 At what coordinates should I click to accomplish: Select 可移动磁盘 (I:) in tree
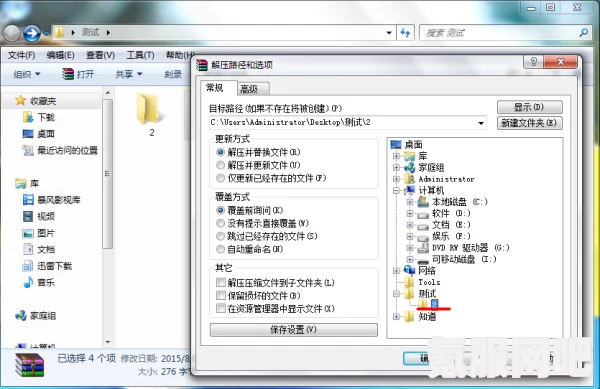click(x=464, y=259)
